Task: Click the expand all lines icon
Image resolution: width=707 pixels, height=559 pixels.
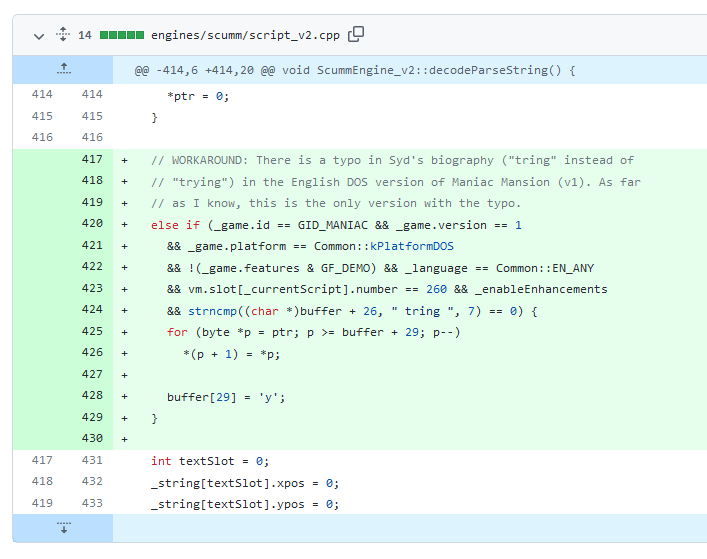Action: coord(62,35)
